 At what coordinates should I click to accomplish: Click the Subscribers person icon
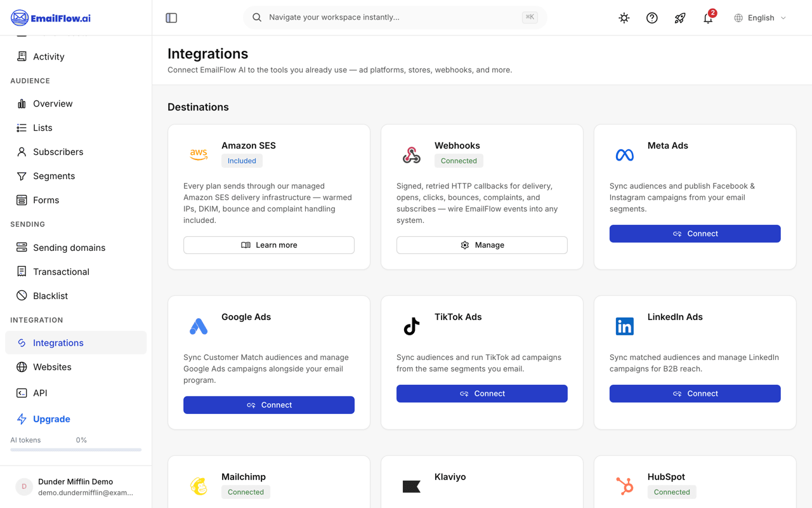[22, 152]
